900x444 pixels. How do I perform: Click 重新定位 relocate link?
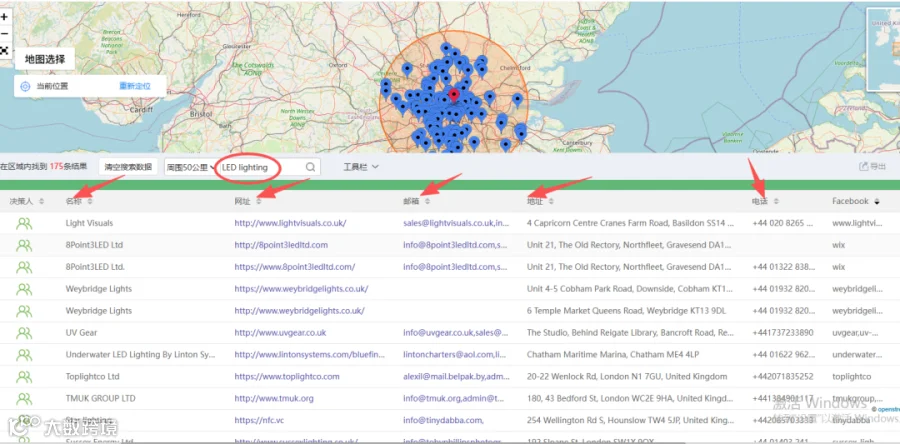(135, 86)
